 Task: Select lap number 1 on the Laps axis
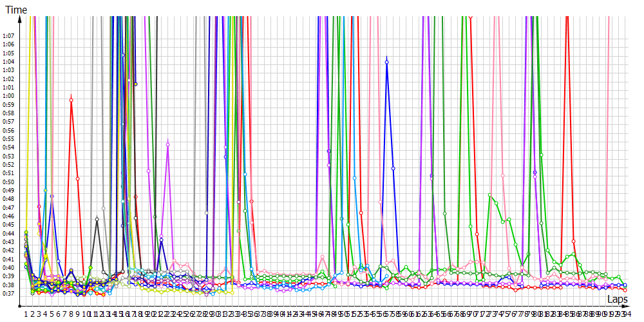coord(26,314)
